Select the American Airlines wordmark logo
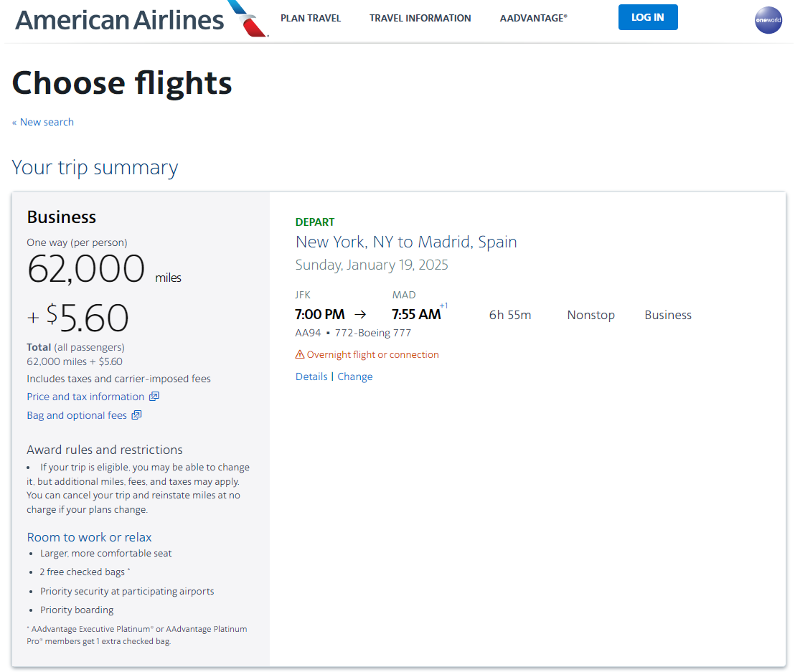Viewport: 795px width, 672px height. tap(118, 19)
